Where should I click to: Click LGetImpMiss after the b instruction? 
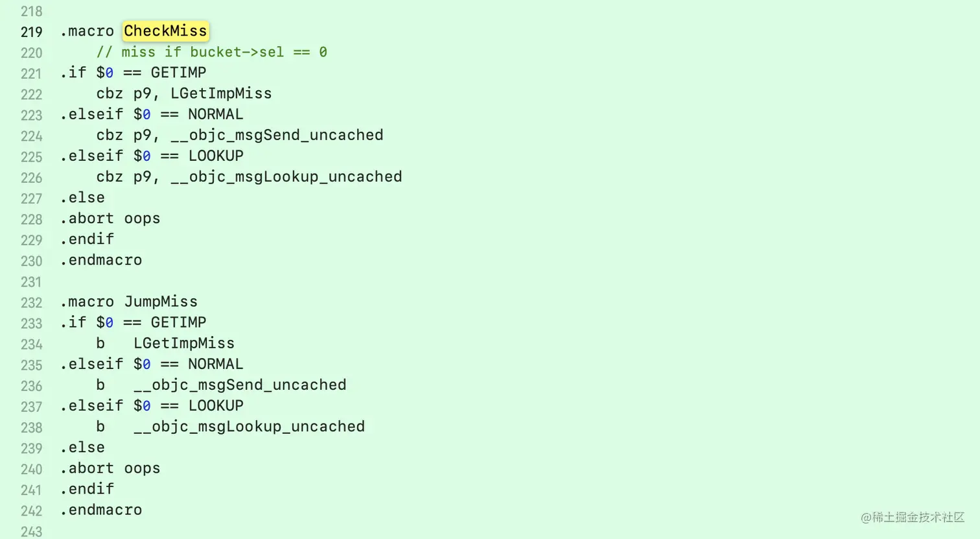tap(184, 343)
